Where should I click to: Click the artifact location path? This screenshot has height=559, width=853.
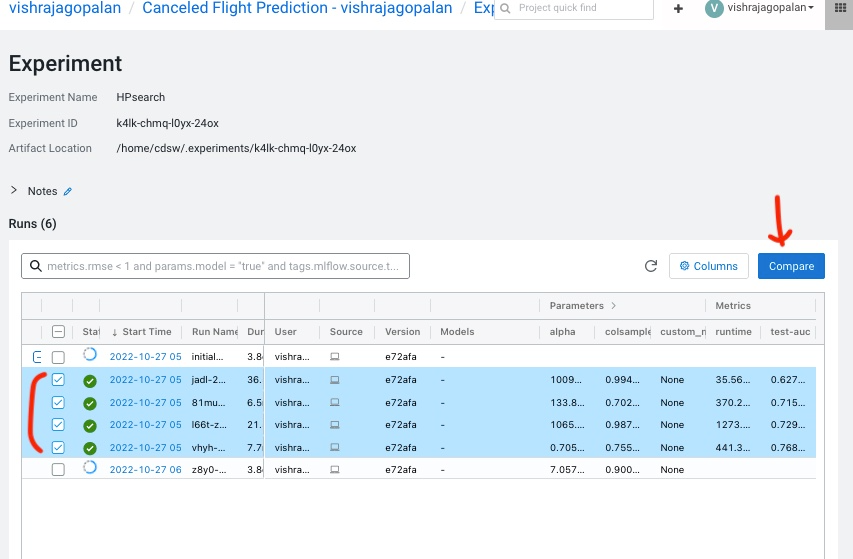(236, 148)
